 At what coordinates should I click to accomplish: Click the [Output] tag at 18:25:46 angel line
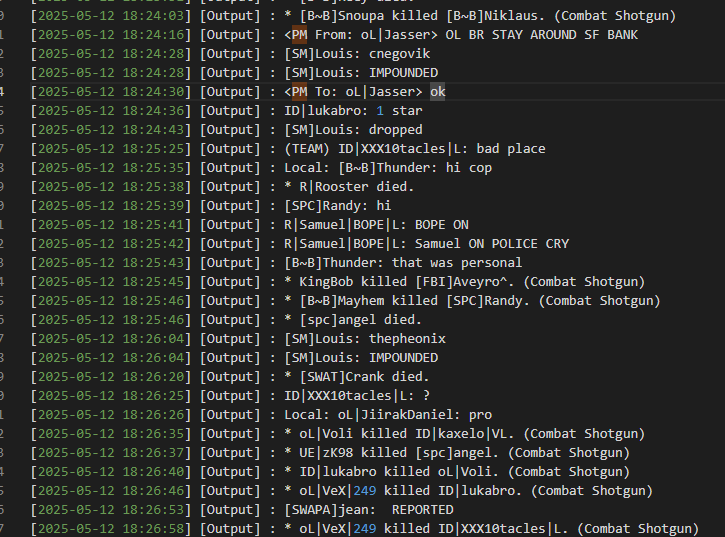coord(230,319)
